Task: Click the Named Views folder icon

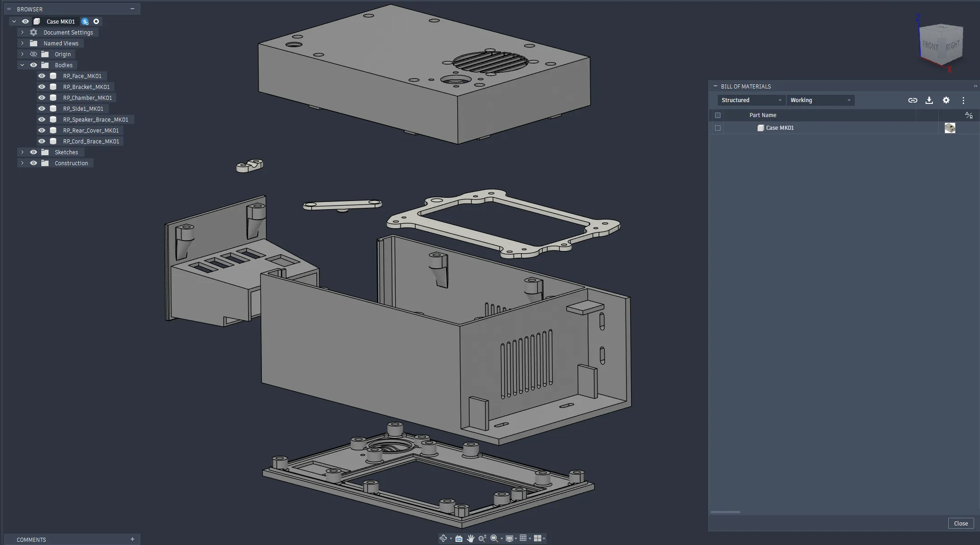Action: [x=34, y=43]
